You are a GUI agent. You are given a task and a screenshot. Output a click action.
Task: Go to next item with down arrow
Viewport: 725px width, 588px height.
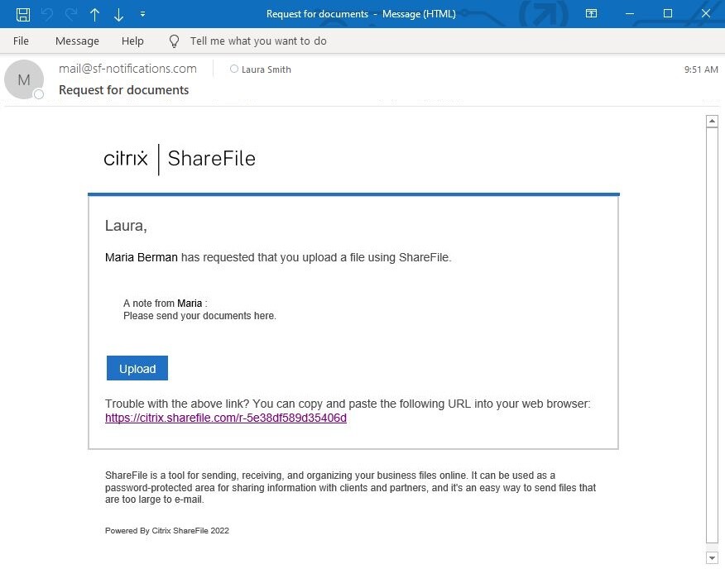(x=118, y=14)
